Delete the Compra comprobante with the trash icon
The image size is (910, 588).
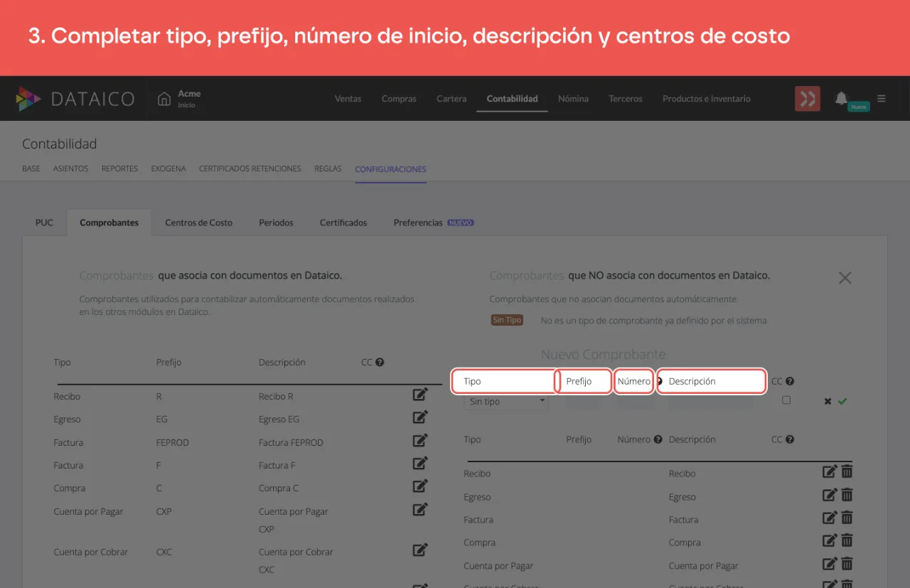pyautogui.click(x=847, y=540)
